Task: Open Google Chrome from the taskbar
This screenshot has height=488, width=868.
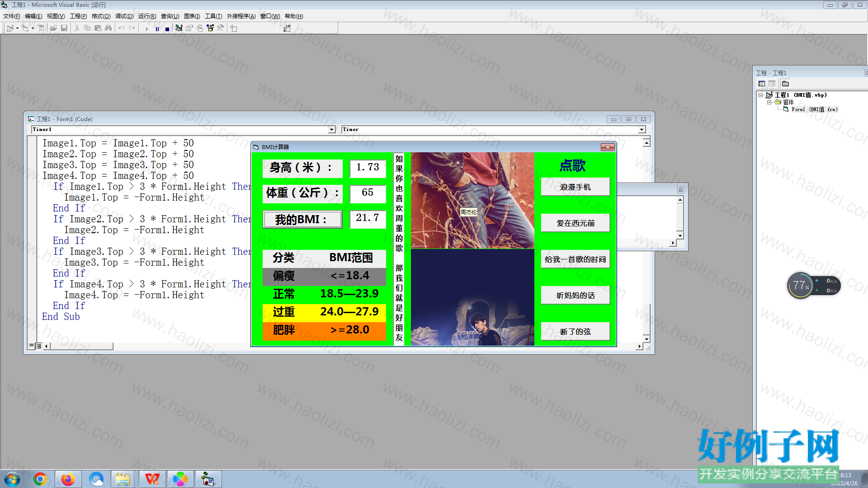Action: click(x=40, y=479)
